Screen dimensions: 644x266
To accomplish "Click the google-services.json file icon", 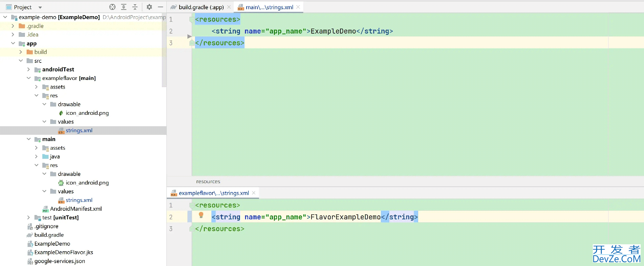I will click(30, 261).
